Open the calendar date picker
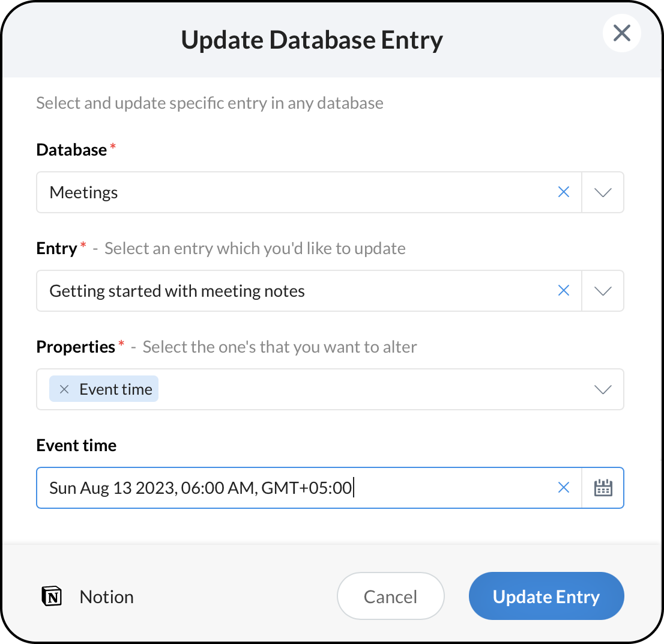Image resolution: width=664 pixels, height=644 pixels. [x=602, y=488]
